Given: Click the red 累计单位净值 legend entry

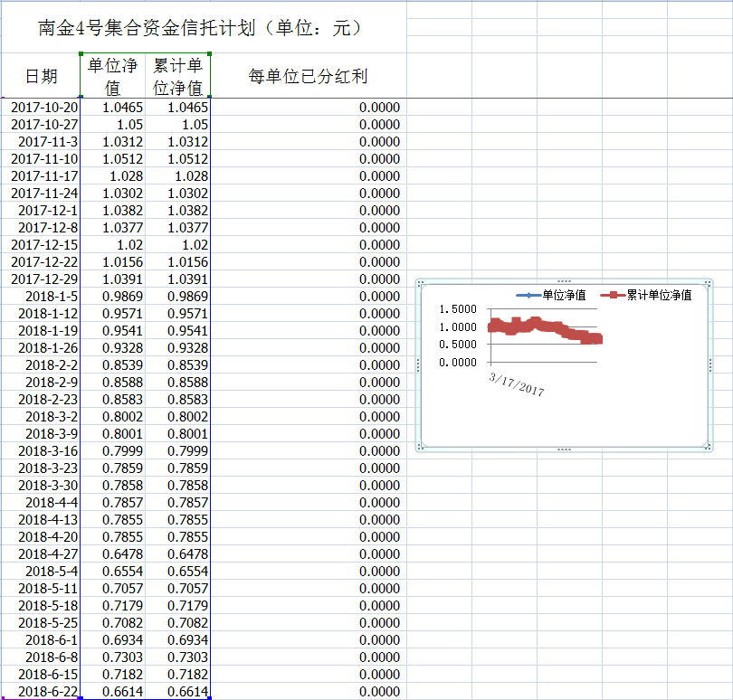Looking at the screenshot, I should [650, 295].
